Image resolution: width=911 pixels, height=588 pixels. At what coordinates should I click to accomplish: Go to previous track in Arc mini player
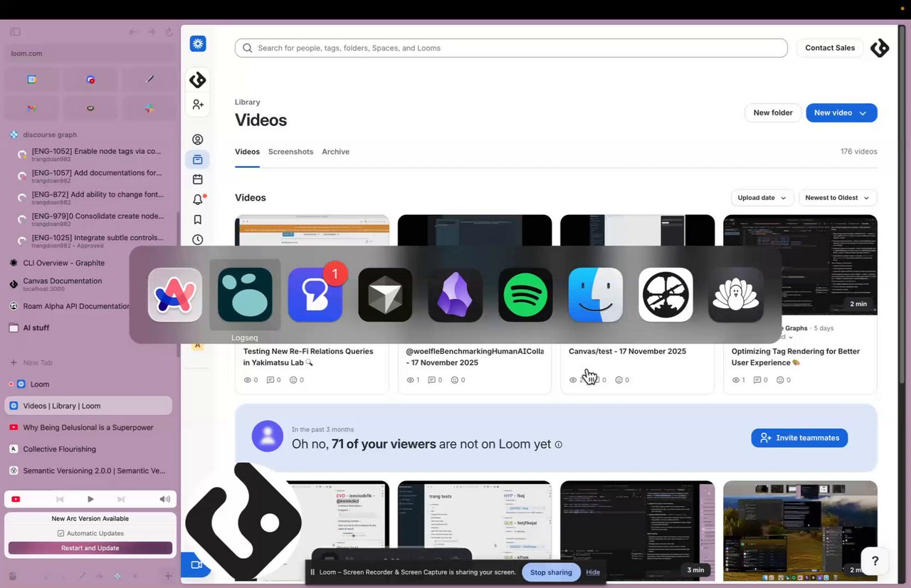pyautogui.click(x=60, y=500)
